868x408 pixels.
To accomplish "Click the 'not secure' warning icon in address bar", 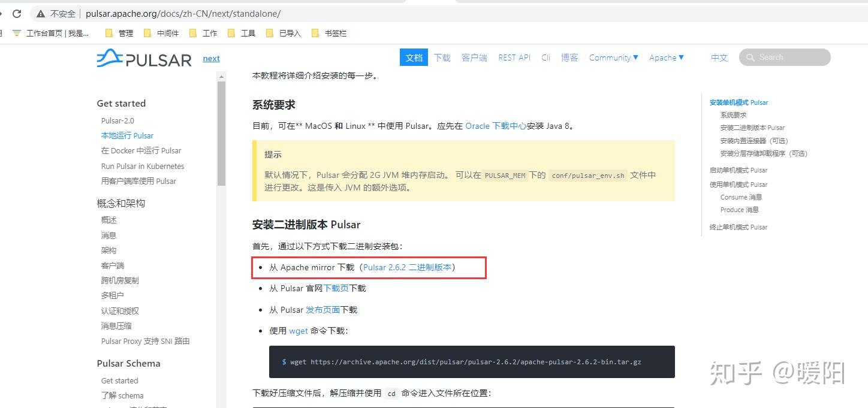I will tap(40, 13).
